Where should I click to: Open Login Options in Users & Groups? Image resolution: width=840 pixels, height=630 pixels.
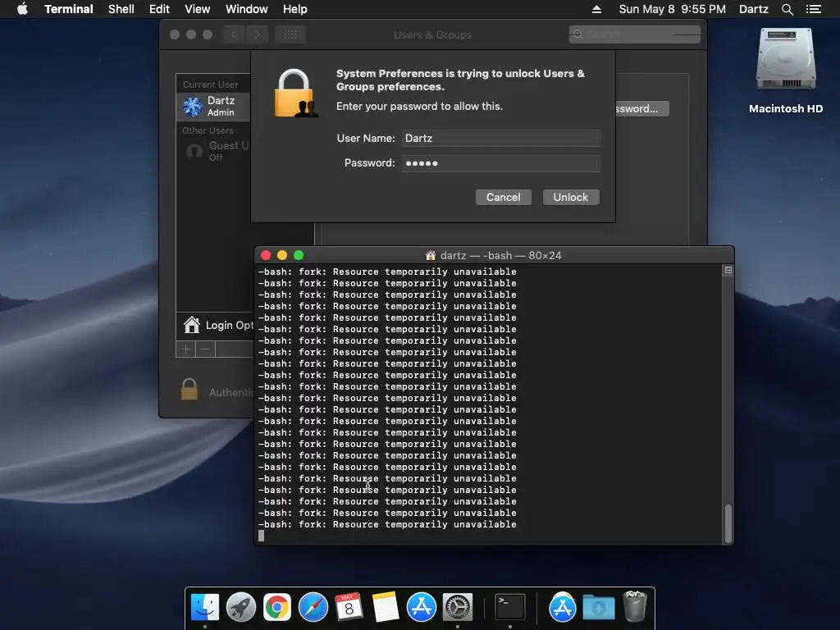215,325
